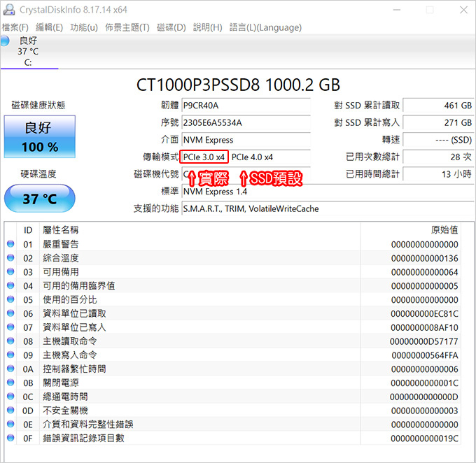Click the status dot for row 05 使用的百分比
This screenshot has height=463, width=476.
tap(10, 299)
